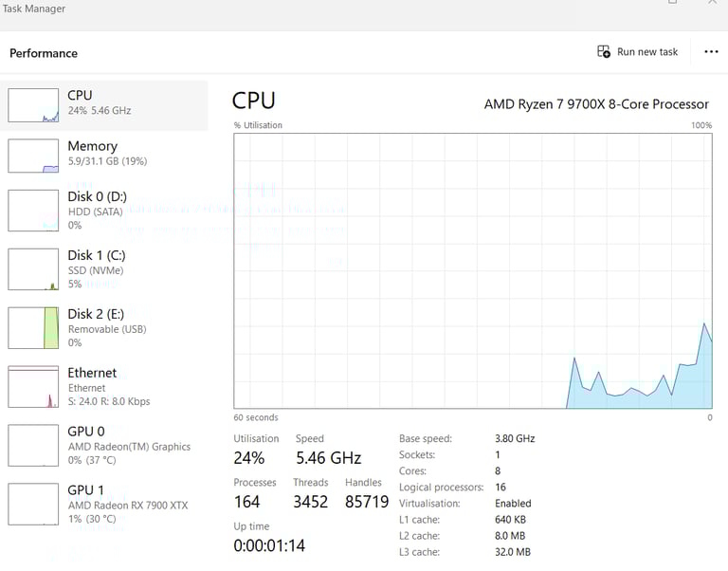Click the Logical processors value 16
Image resolution: width=728 pixels, height=571 pixels.
click(500, 487)
